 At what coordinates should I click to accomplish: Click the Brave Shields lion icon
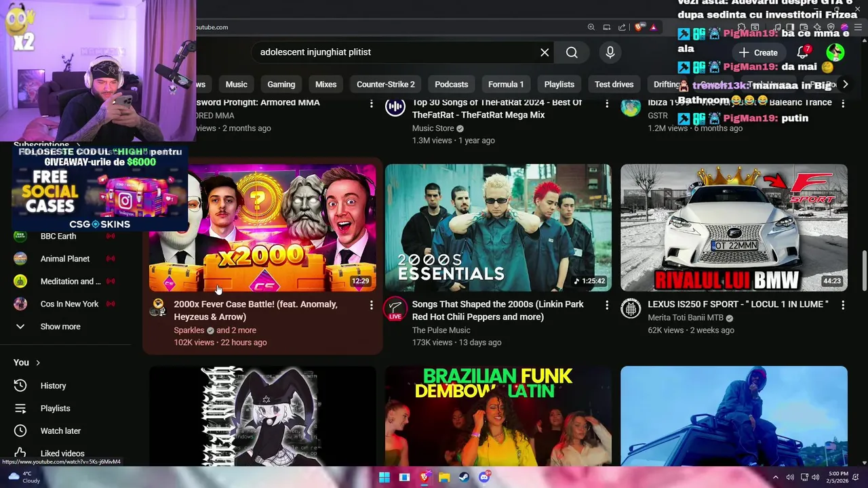(x=639, y=27)
